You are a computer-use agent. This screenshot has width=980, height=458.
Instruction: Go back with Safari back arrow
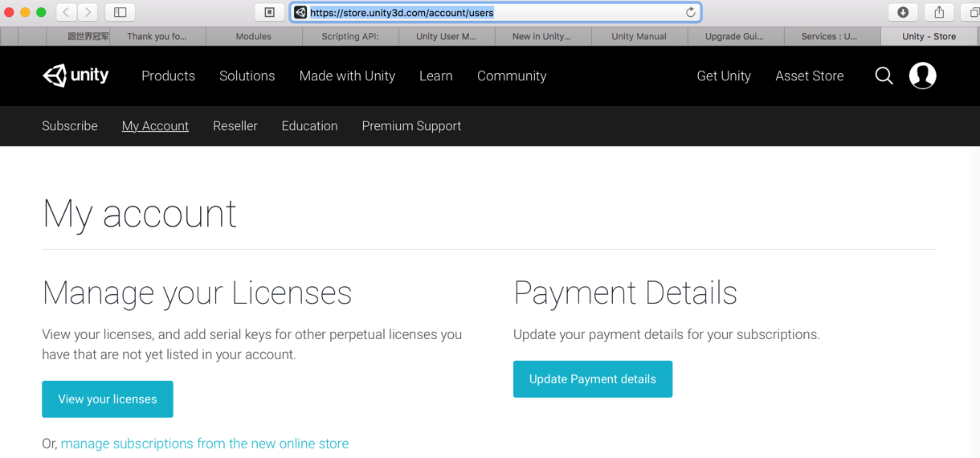[x=67, y=12]
